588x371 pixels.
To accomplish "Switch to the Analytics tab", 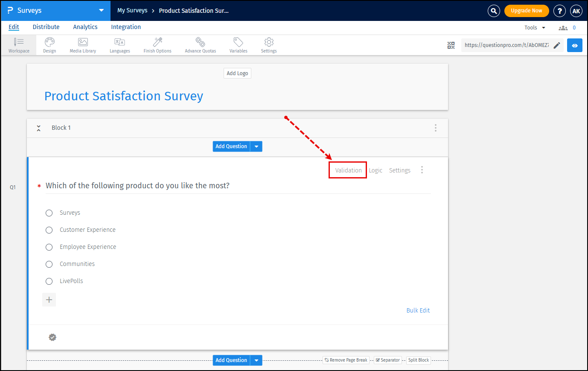I will pos(85,27).
